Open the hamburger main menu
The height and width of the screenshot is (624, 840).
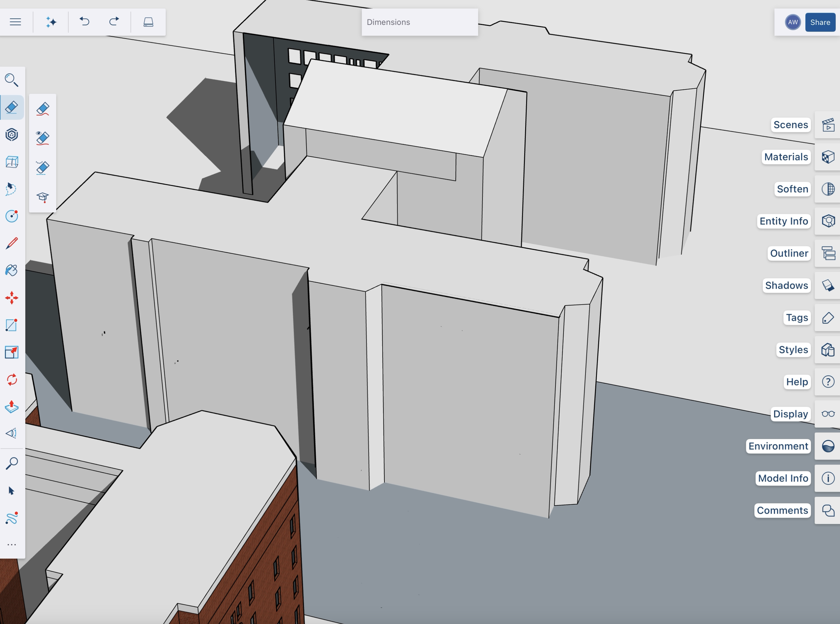tap(15, 22)
